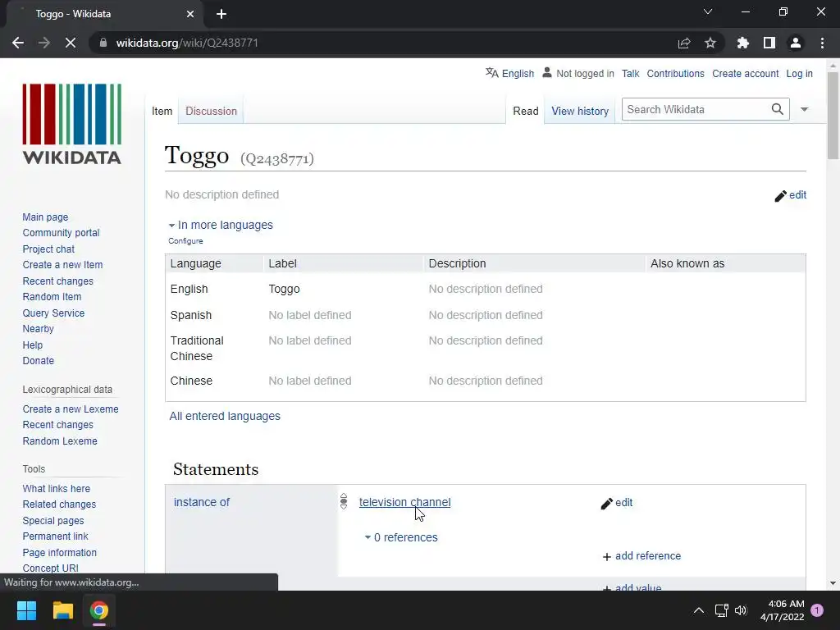Viewport: 840px width, 630px height.
Task: Switch to the Discussion tab
Action: [211, 111]
